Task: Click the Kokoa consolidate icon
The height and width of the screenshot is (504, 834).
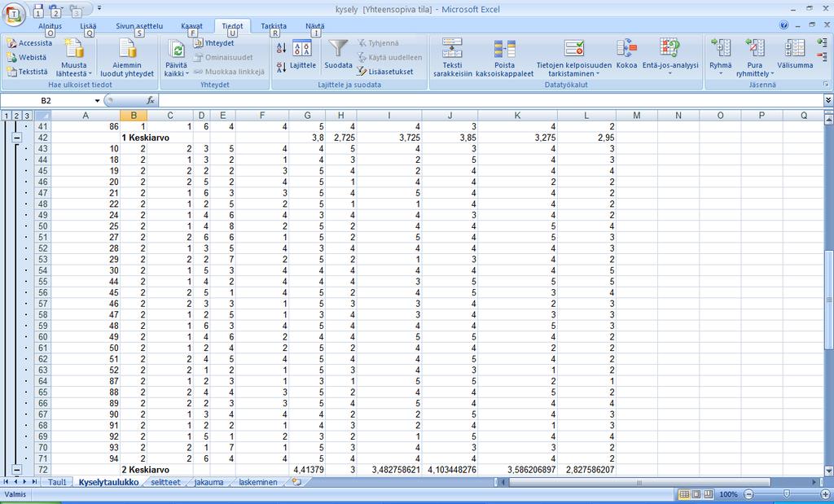Action: (626, 48)
